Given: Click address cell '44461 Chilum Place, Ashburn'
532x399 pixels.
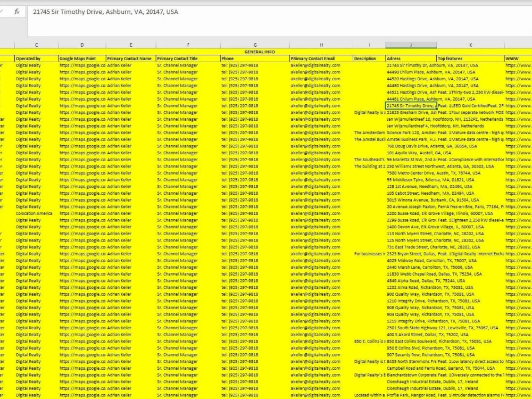Looking at the screenshot, I should point(411,99).
